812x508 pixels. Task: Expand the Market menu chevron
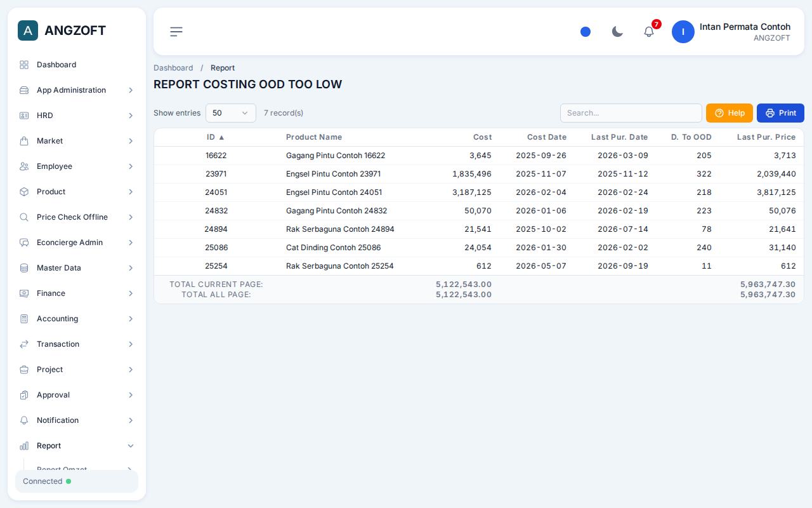point(131,141)
